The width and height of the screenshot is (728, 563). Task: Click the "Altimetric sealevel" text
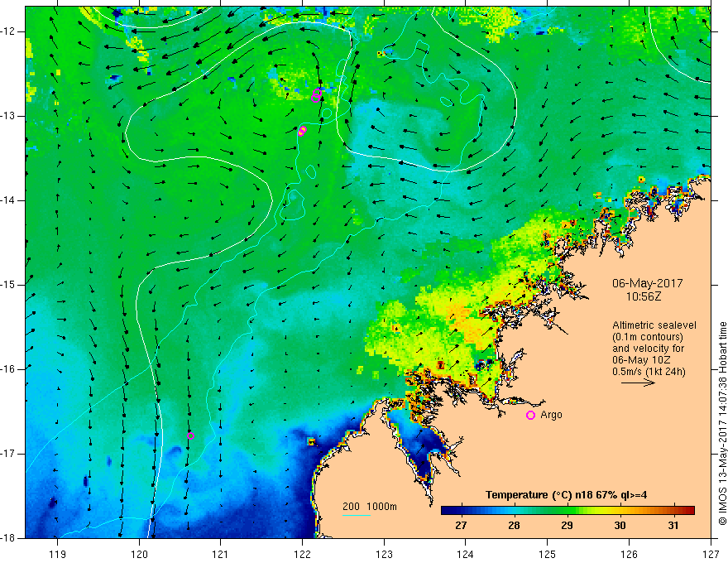pyautogui.click(x=654, y=325)
